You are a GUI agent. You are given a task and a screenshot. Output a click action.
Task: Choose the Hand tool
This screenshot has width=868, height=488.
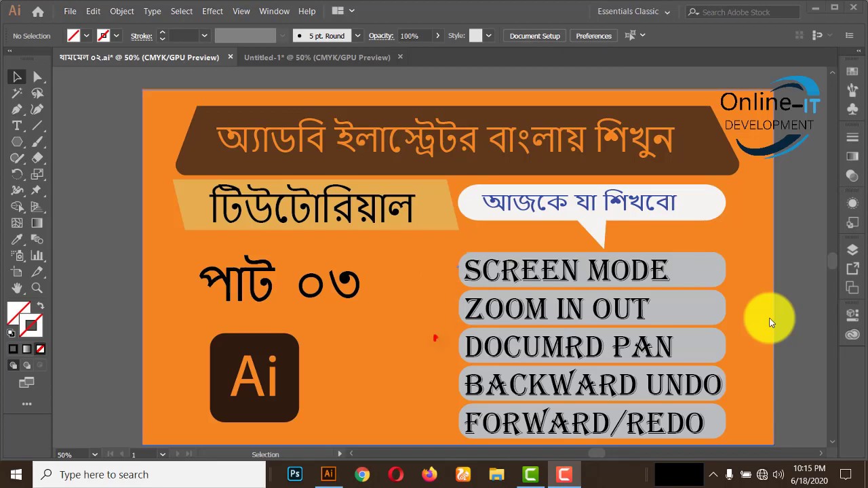17,288
